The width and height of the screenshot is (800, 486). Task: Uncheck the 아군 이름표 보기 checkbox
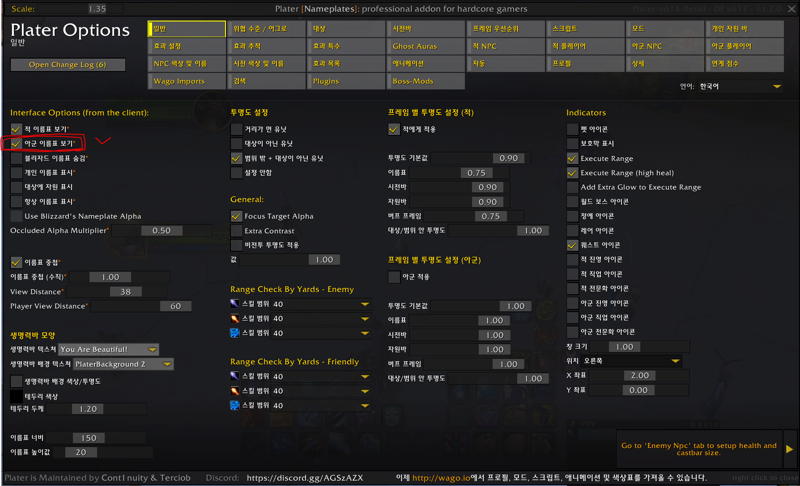pyautogui.click(x=16, y=144)
